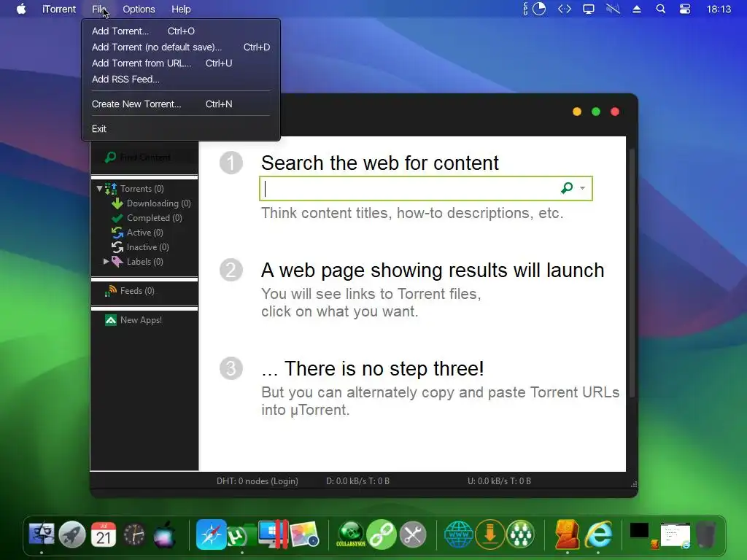Click the vertical scrollbar in content pane

point(632,273)
